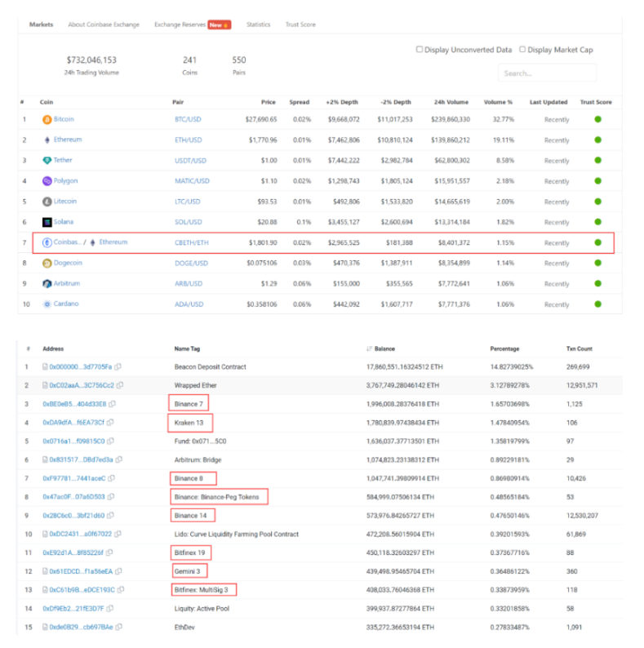The height and width of the screenshot is (648, 644).
Task: Click the Polygon coin logo icon
Action: [x=47, y=181]
